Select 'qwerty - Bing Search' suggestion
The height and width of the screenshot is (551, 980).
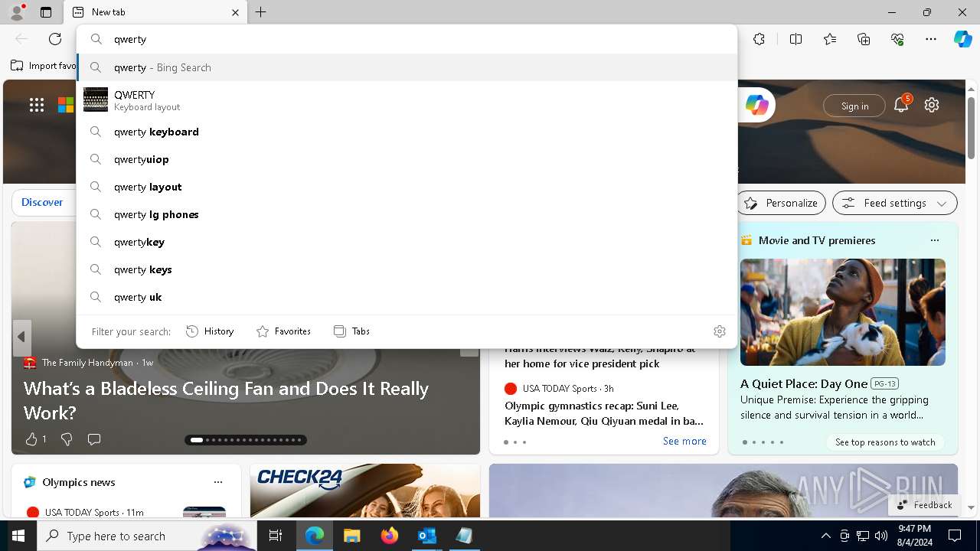point(407,67)
